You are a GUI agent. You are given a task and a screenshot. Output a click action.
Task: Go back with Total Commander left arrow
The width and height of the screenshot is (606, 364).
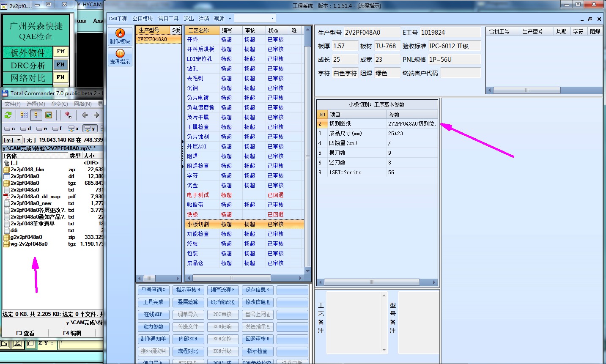click(85, 115)
